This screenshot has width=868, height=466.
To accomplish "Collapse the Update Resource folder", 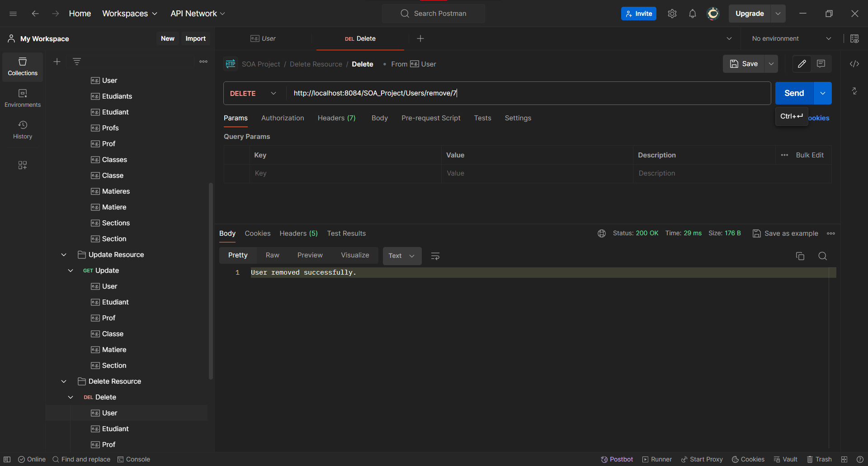I will tap(64, 255).
